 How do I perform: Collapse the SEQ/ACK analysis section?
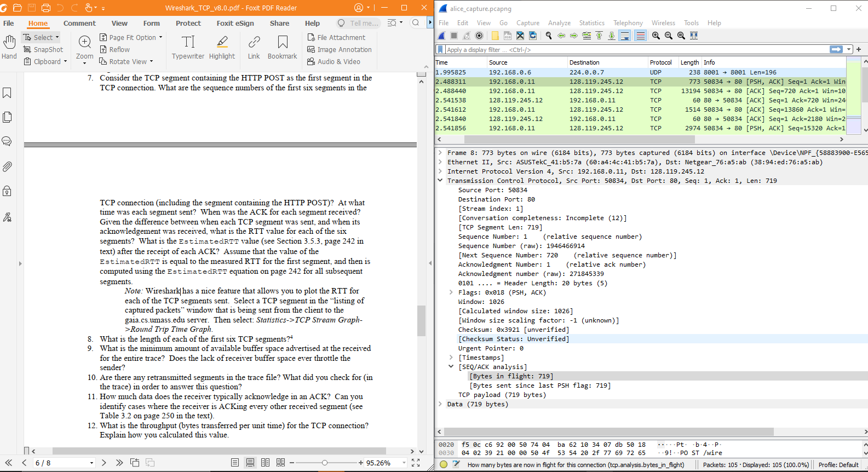[x=451, y=367]
